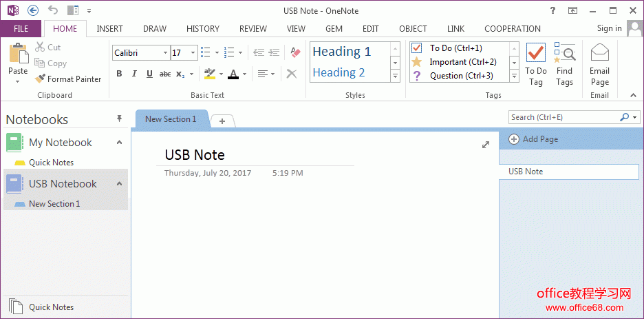Click paragraph alignment icon

coord(263,74)
